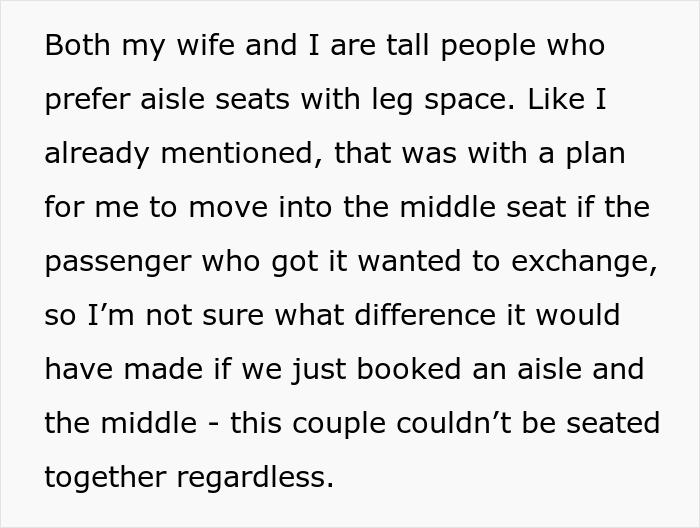Viewport: 700px width, 528px height.
Task: Click the word "already" in third line
Action: [96, 154]
